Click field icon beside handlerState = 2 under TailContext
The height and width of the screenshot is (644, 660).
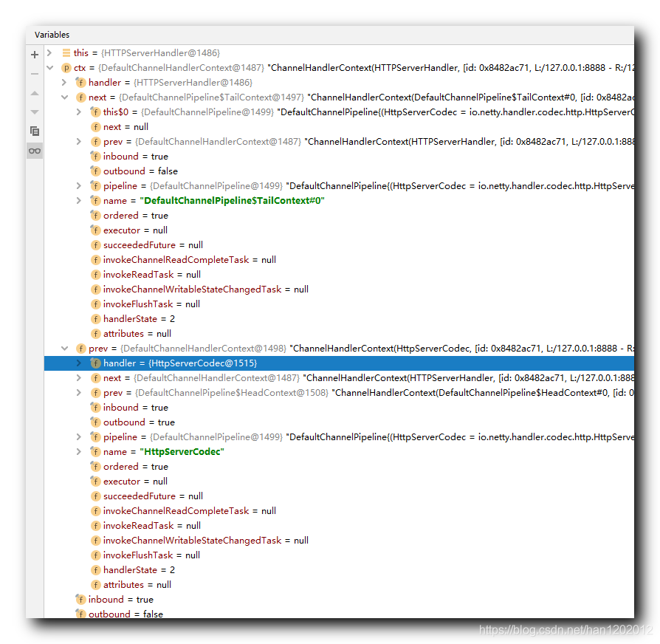95,319
